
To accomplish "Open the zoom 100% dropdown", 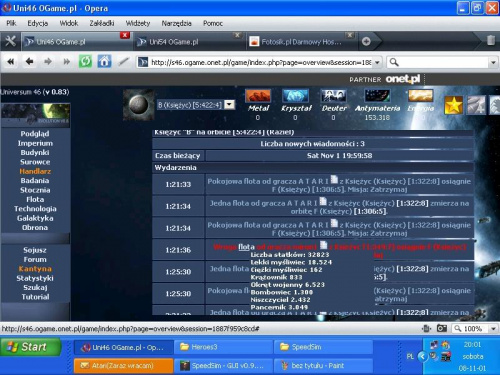I will tap(493, 329).
